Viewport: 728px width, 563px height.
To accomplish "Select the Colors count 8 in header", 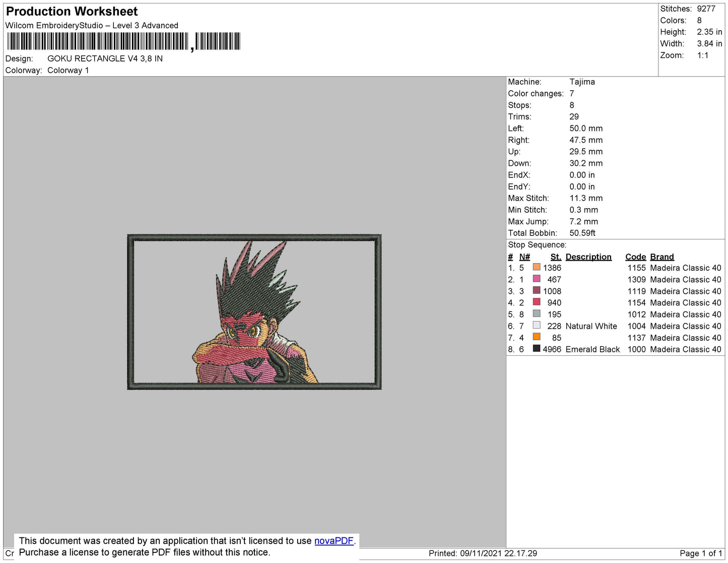I will pos(699,20).
